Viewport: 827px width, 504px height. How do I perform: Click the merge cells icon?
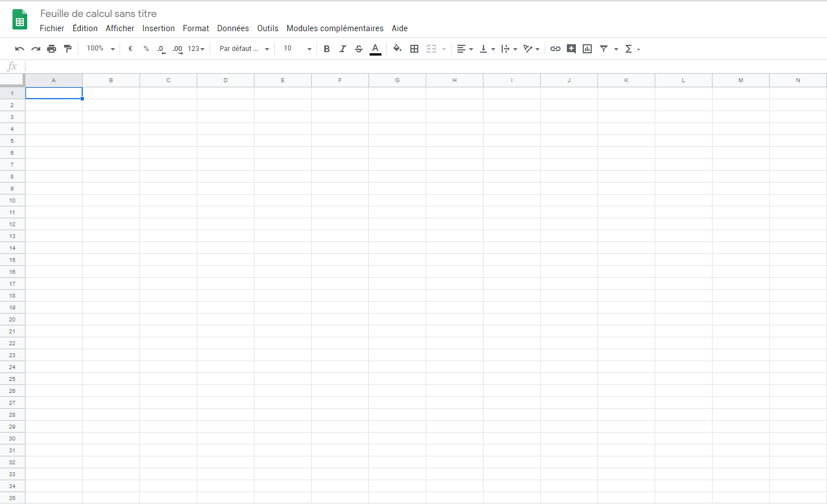pyautogui.click(x=431, y=49)
